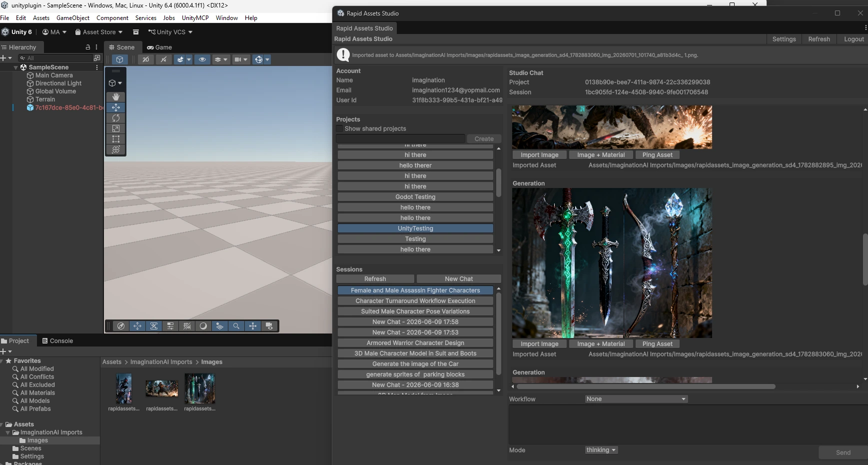
Task: Click the circle shading icon in bottom overlay
Action: [203, 326]
